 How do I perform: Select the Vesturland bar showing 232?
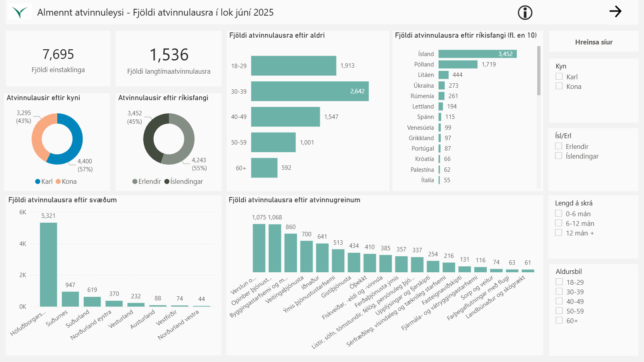pyautogui.click(x=136, y=305)
